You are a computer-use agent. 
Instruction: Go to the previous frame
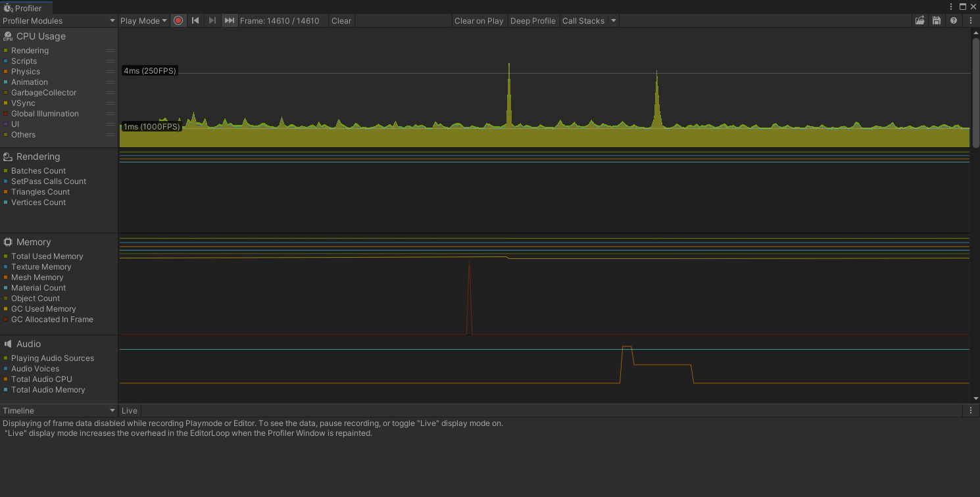click(195, 20)
